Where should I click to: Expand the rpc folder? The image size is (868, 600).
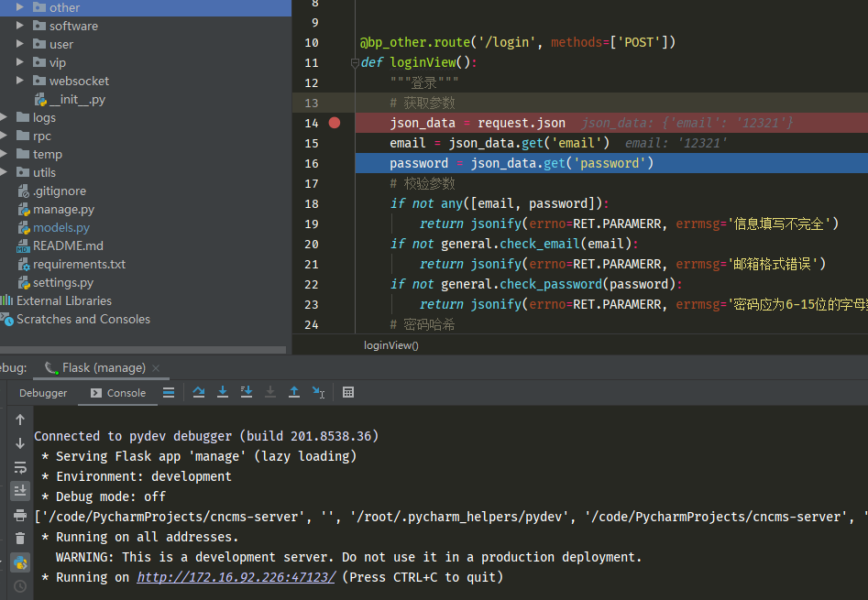pos(4,136)
